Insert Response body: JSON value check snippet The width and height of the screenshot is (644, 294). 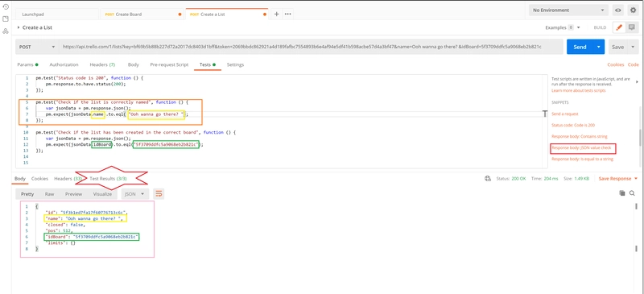pyautogui.click(x=582, y=147)
